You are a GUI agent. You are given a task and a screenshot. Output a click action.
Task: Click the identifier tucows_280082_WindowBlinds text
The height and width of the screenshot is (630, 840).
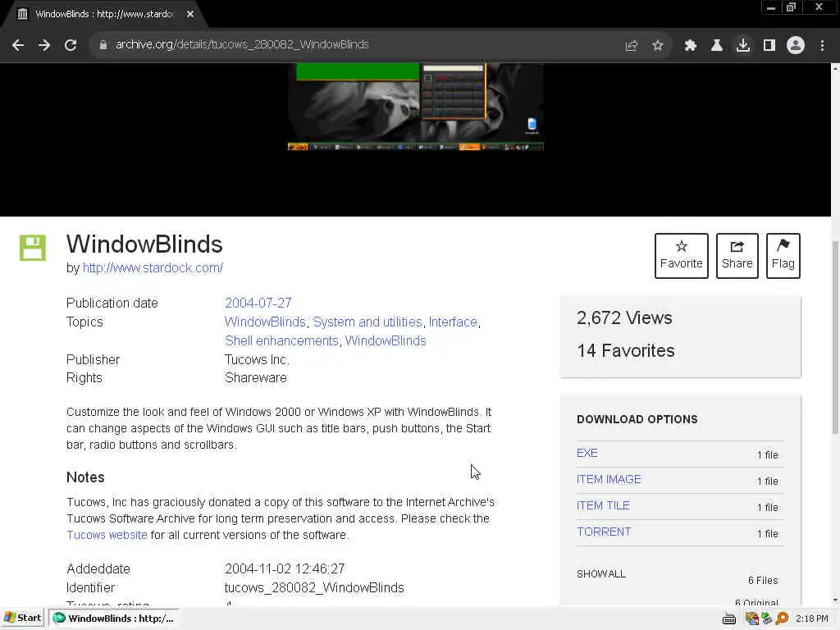(x=314, y=587)
